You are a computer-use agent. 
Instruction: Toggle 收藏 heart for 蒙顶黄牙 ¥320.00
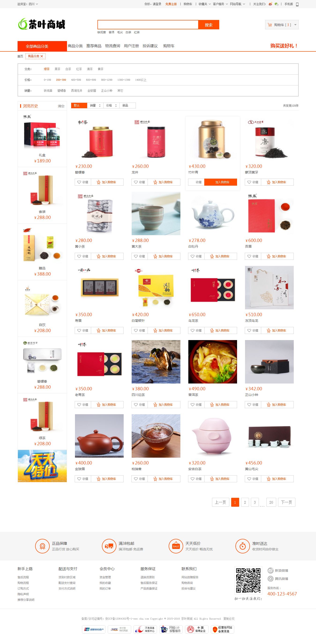coord(249,182)
